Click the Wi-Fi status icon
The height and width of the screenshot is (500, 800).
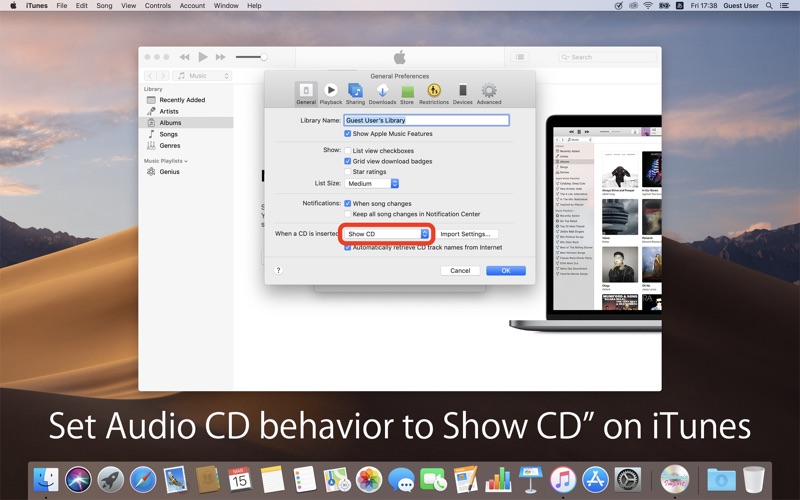coord(648,6)
